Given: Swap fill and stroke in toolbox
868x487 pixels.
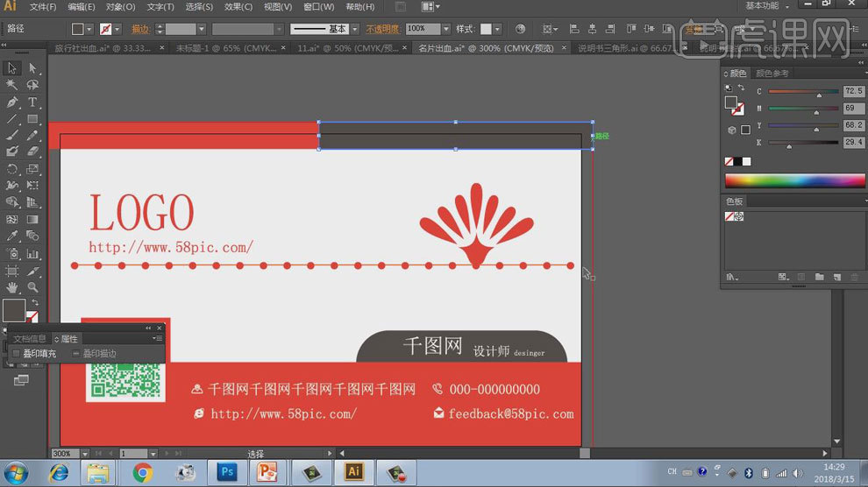Looking at the screenshot, I should (35, 302).
